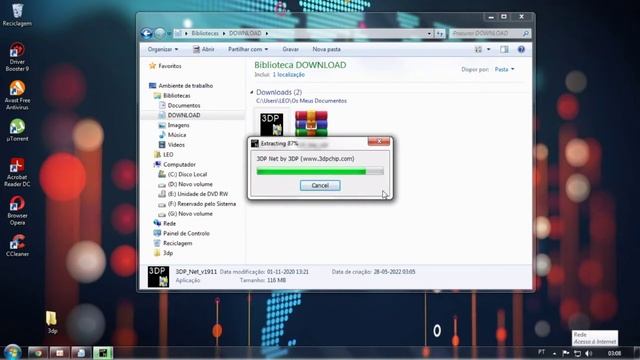Open (F:) Reservado pelo Sistema drive
The image size is (640, 360).
[x=202, y=204]
